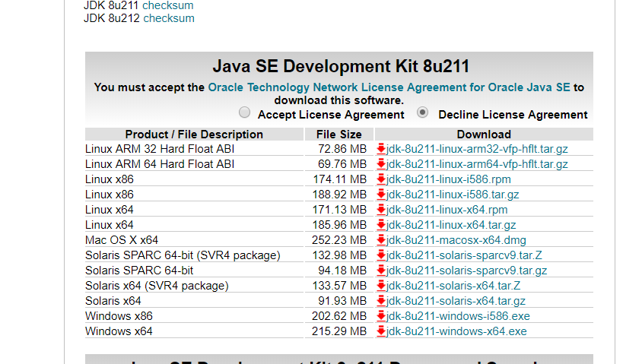This screenshot has width=642, height=364.
Task: Download jdk-8u211-solaris-sparcv9.tar.Z file link
Action: 464,255
